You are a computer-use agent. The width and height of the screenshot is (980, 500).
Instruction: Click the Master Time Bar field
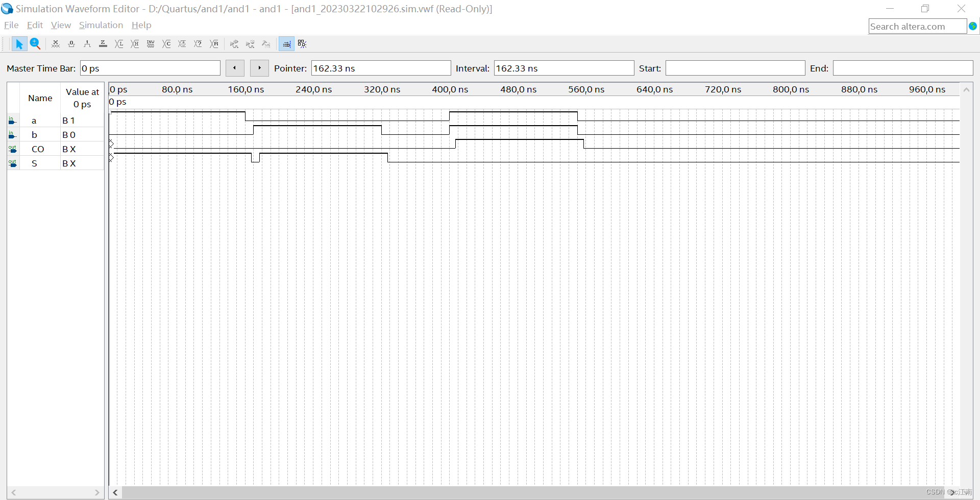coord(150,68)
